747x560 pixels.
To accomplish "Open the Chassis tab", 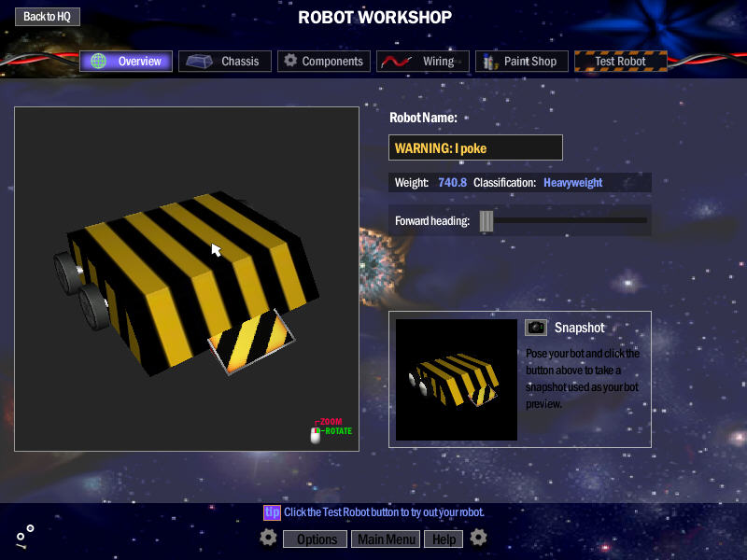I will click(x=225, y=61).
